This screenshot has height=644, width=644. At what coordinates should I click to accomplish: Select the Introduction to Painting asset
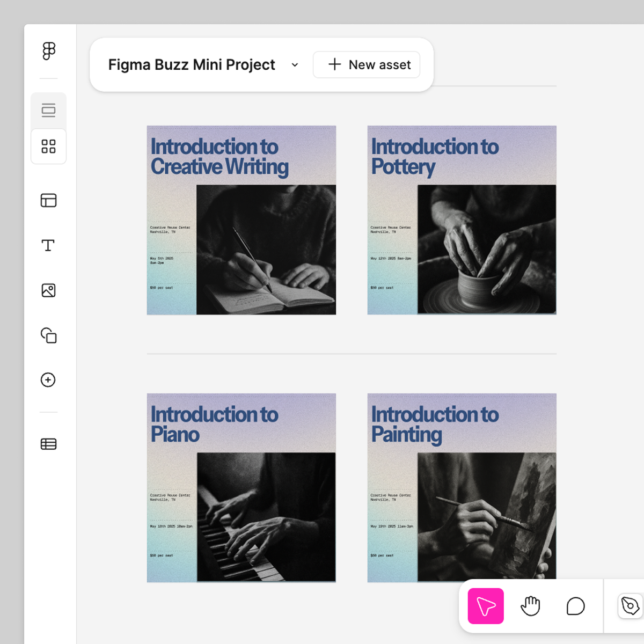tap(462, 488)
